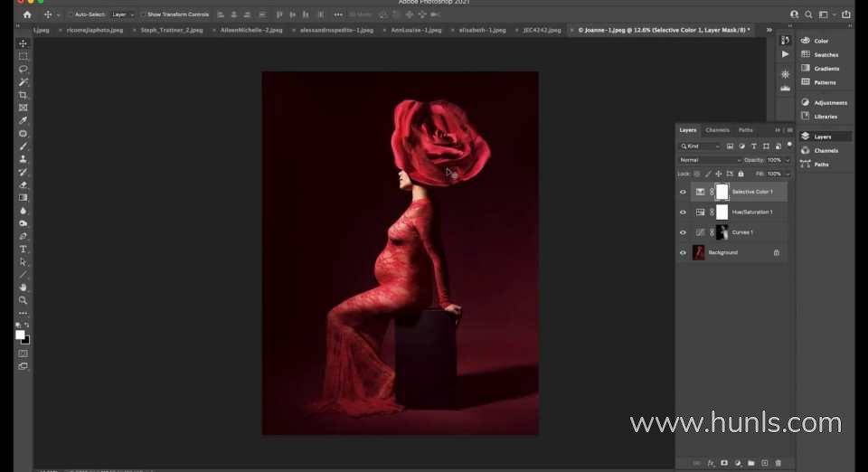The height and width of the screenshot is (472, 868).
Task: Enable the Auto-Select checkbox
Action: point(71,14)
